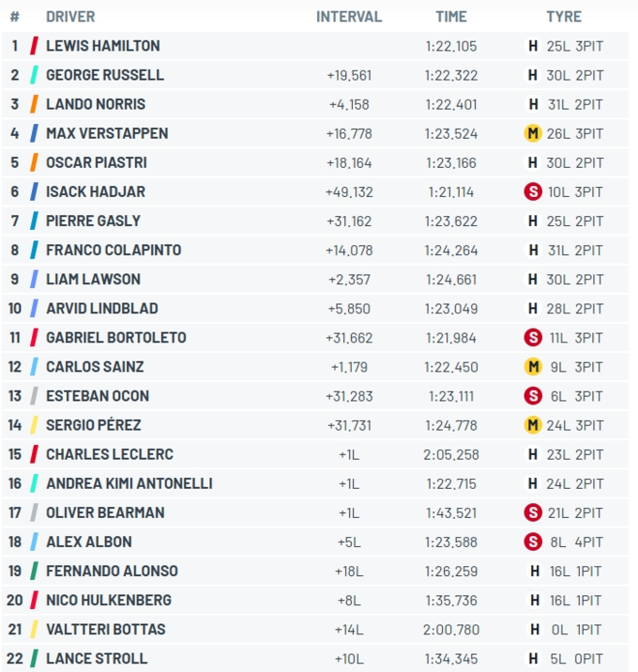638x672 pixels.
Task: Click Lewis Hamilton's hard tyre icon
Action: (x=533, y=46)
